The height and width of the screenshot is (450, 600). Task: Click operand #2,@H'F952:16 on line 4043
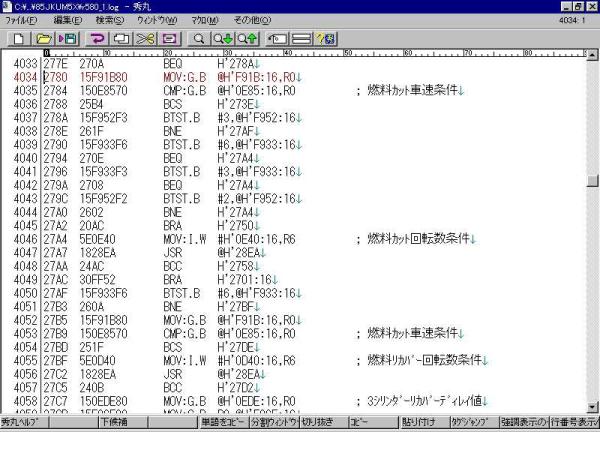(256, 199)
